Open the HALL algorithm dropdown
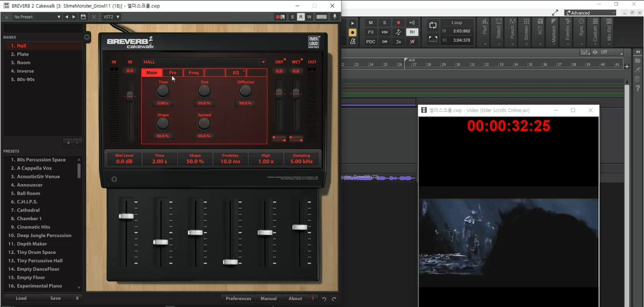 click(x=204, y=62)
